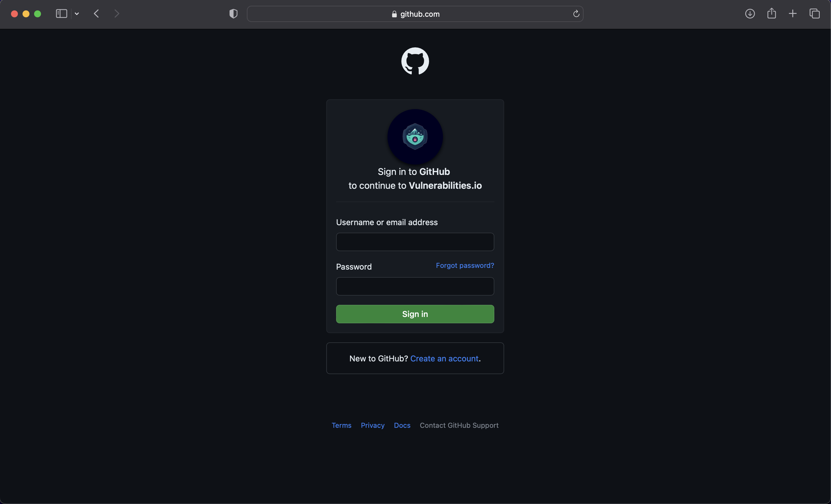Click the Contact GitHub Support text
831x504 pixels.
(x=459, y=425)
